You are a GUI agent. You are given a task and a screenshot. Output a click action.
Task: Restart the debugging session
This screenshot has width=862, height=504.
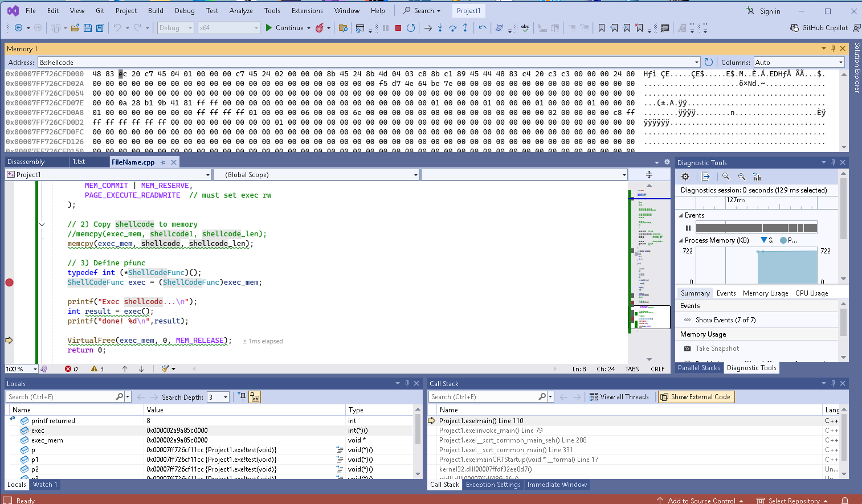pos(411,27)
